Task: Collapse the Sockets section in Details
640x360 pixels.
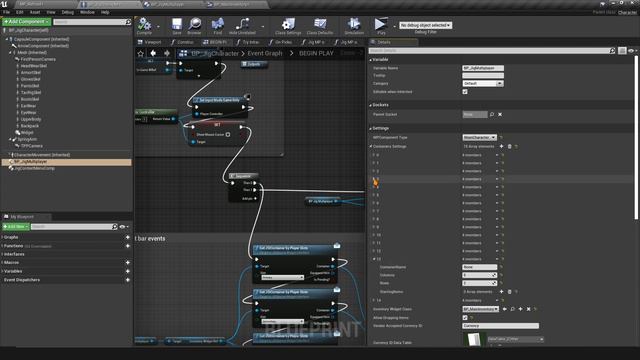Action: [371, 105]
